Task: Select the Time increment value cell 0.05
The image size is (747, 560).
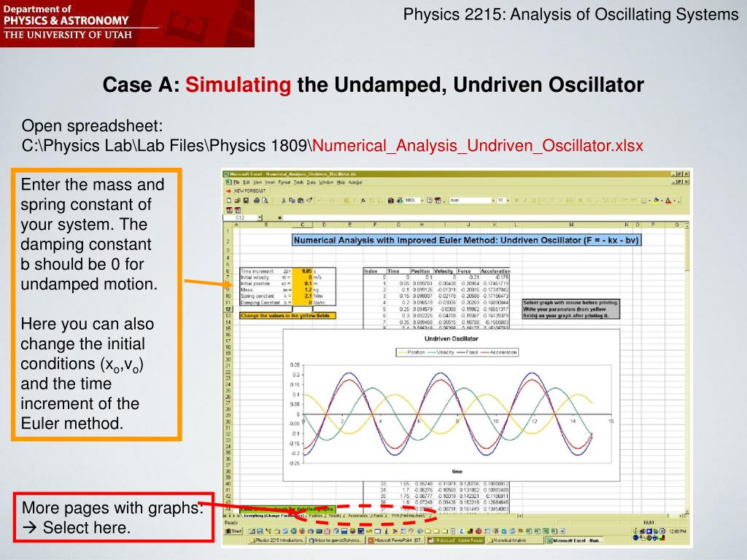Action: click(x=301, y=271)
